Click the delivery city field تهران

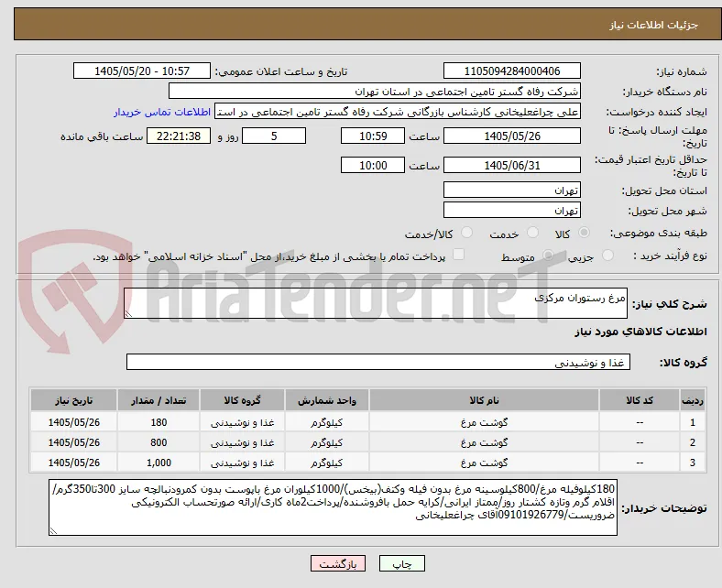511,210
